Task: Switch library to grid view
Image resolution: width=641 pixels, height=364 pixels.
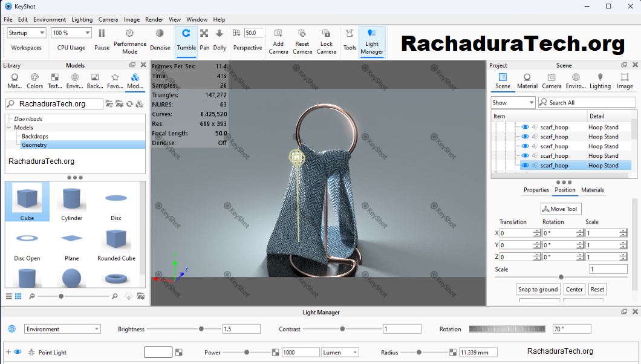Action: coord(18,296)
